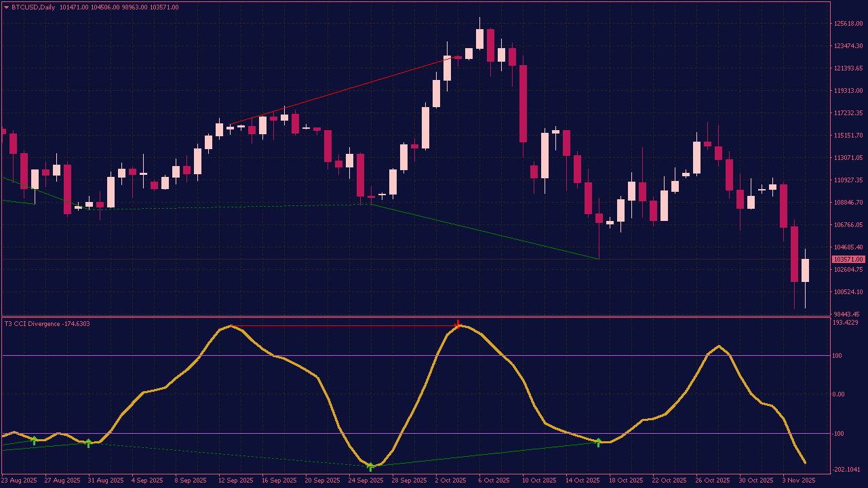Click the green arrow marker near 18 Oct on CCI
The height and width of the screenshot is (488, 868).
coord(598,441)
